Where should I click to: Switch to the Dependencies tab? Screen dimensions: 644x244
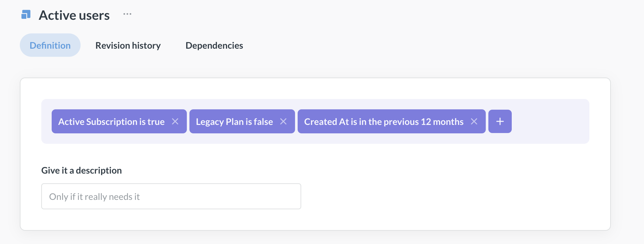tap(214, 45)
